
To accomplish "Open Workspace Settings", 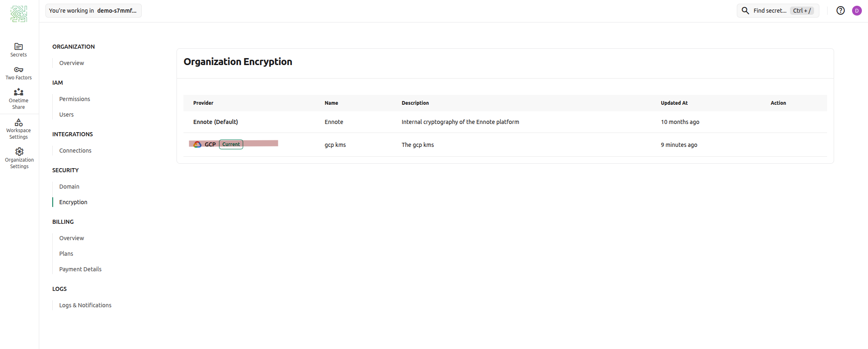I will click(x=18, y=129).
